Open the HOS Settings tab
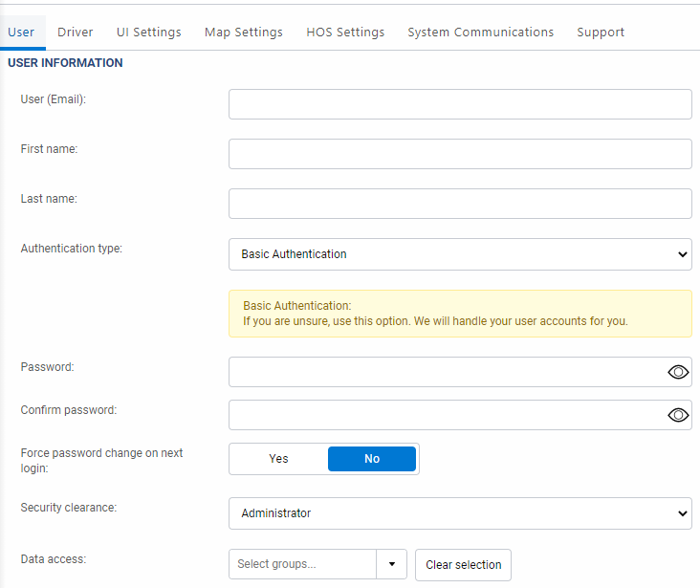The height and width of the screenshot is (588, 700). [345, 32]
